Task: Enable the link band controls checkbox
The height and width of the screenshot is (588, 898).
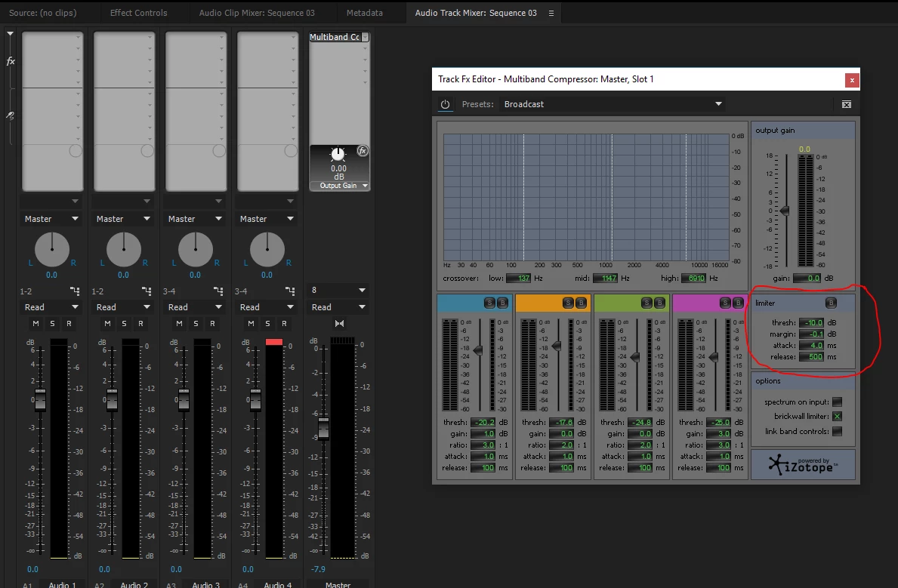Action: (838, 431)
